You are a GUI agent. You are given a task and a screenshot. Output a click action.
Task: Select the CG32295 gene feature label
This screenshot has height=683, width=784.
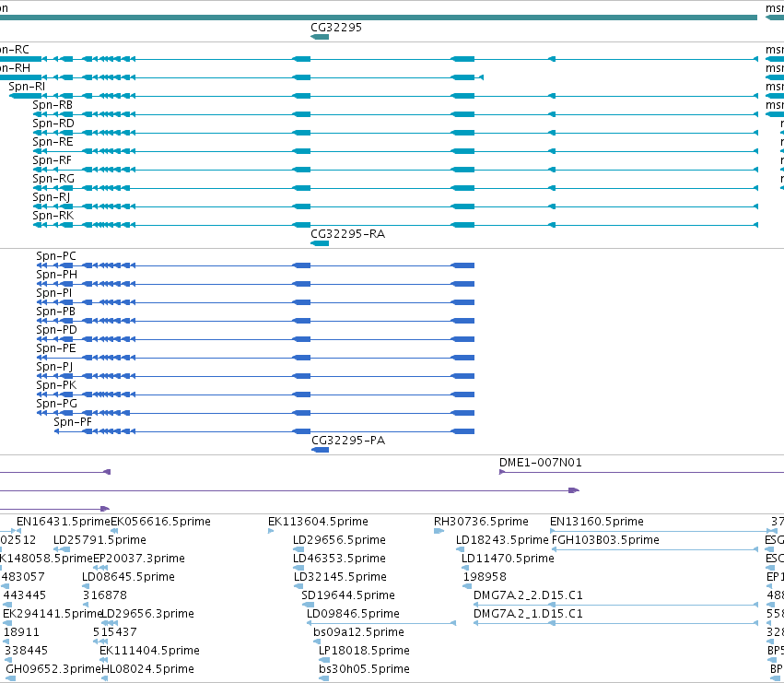(x=336, y=28)
